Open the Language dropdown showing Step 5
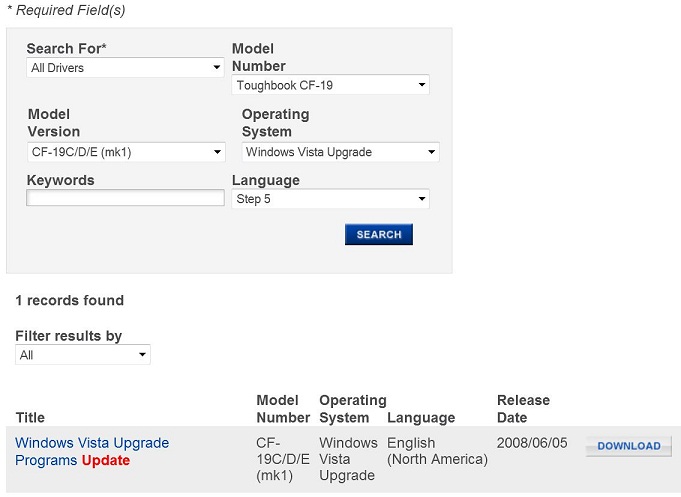The image size is (681, 497). click(x=330, y=199)
